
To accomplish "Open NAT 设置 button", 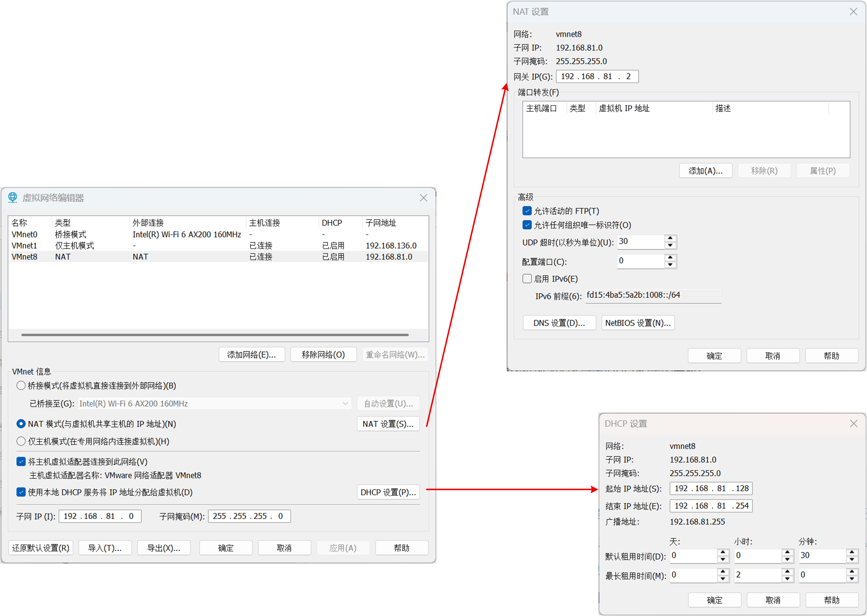I will [x=388, y=424].
